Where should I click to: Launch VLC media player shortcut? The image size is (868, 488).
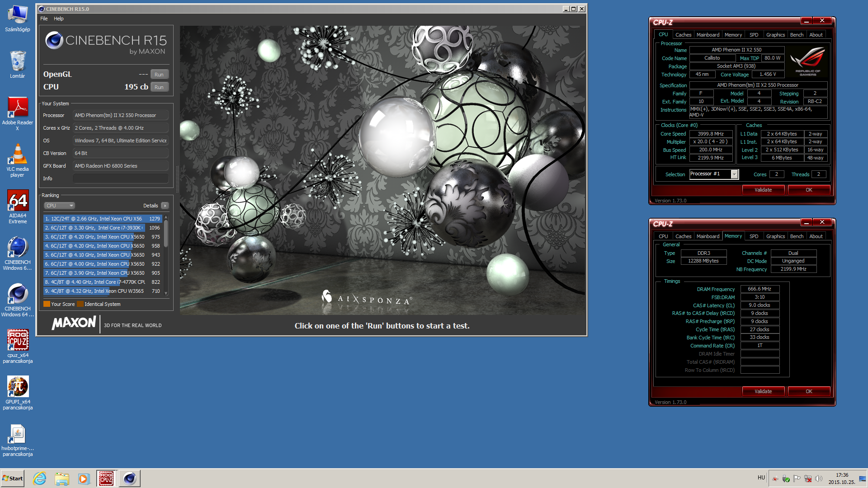pos(18,160)
